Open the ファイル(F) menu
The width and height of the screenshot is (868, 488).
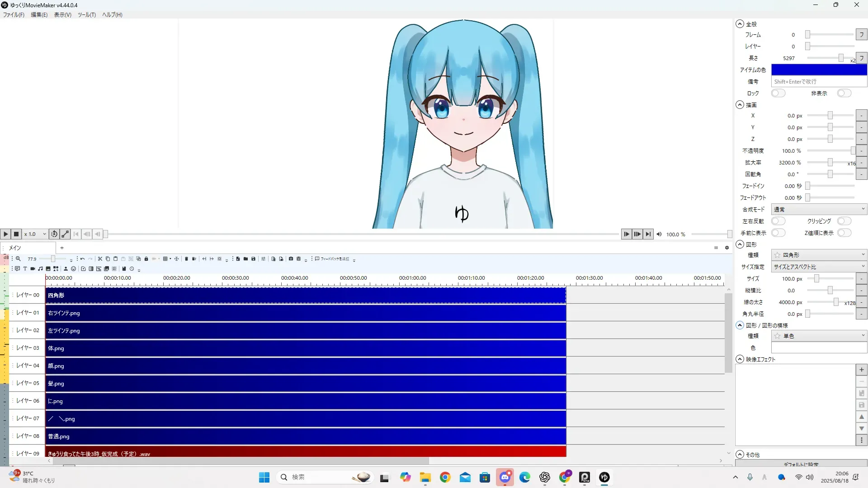pyautogui.click(x=14, y=15)
